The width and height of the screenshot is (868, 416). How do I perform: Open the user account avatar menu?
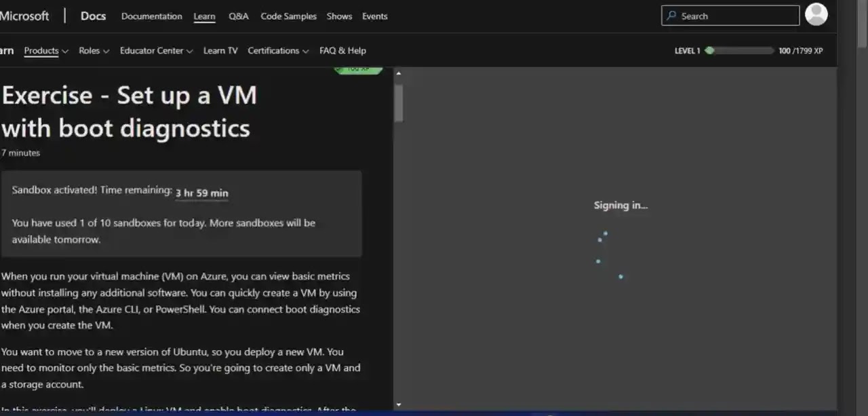pos(816,14)
